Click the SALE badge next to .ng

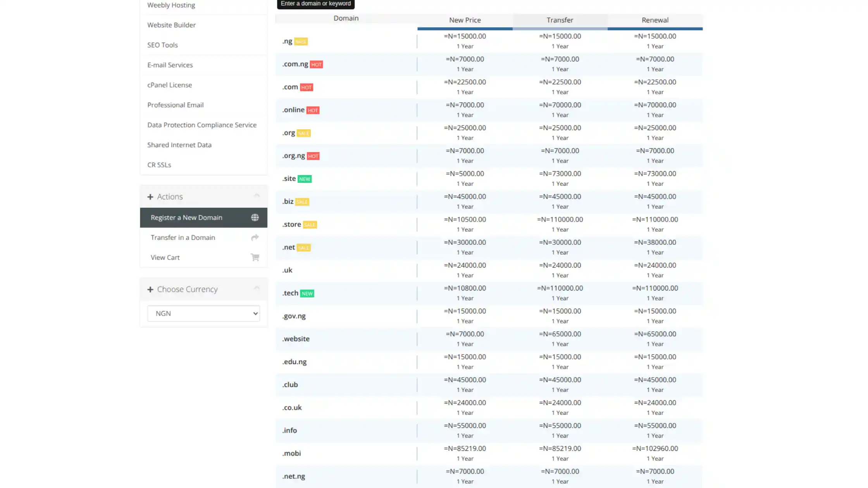point(301,41)
